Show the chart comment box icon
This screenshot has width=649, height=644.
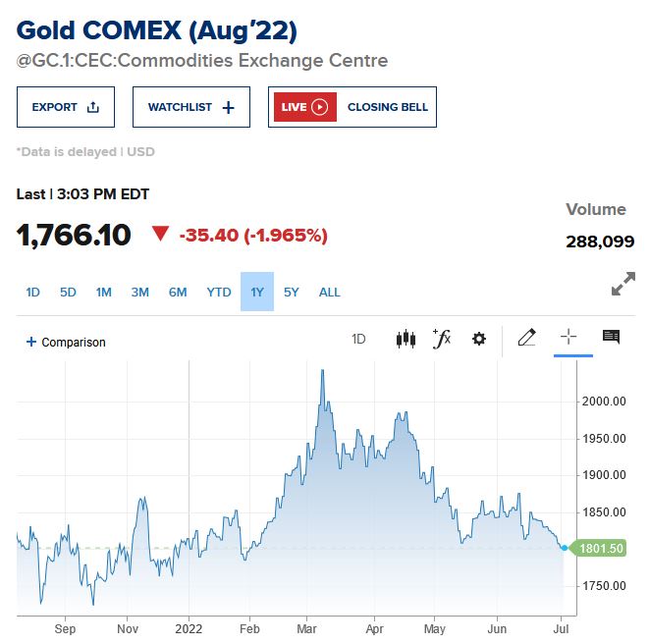611,338
